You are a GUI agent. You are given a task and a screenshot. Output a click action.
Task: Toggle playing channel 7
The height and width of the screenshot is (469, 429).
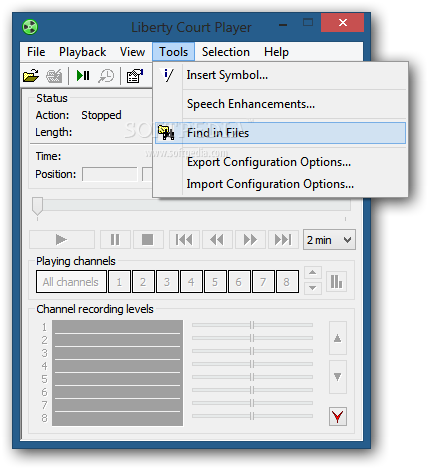click(x=263, y=282)
